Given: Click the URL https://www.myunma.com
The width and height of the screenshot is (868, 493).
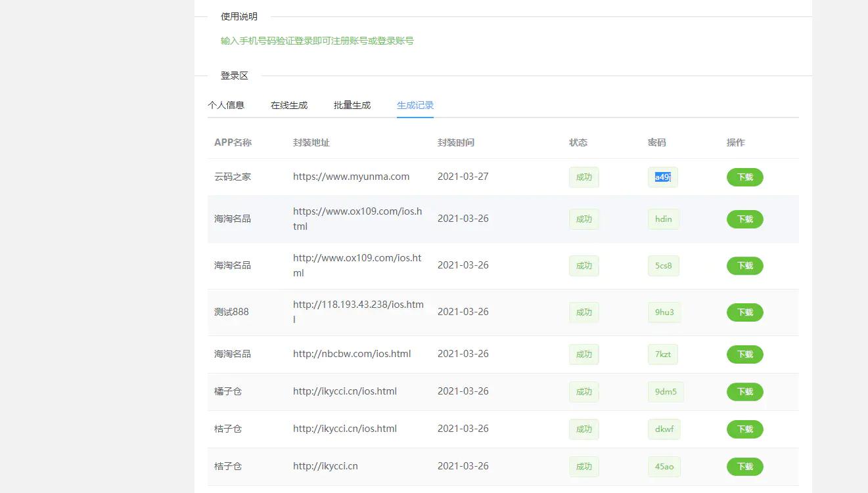Looking at the screenshot, I should (351, 176).
